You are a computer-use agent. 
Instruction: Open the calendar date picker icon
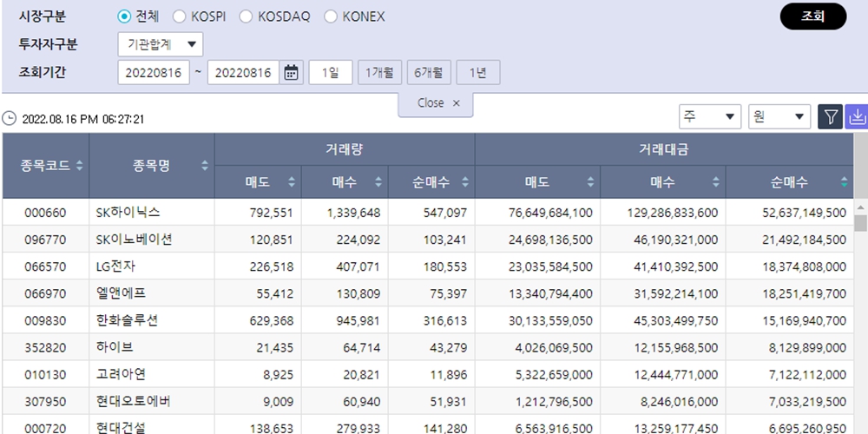pos(292,73)
